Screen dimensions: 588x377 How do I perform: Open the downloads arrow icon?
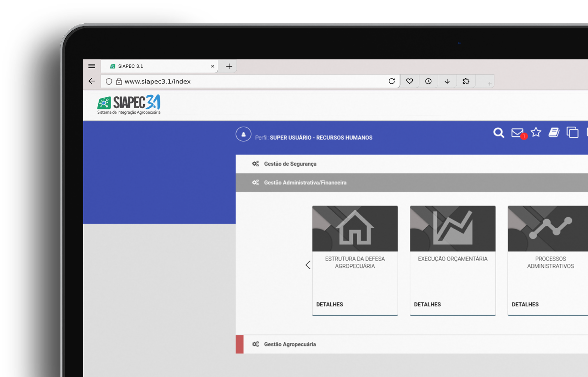[447, 81]
